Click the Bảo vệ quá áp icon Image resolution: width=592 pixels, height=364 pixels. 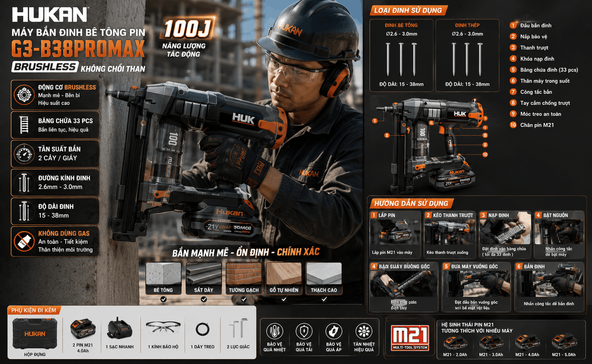tap(334, 331)
